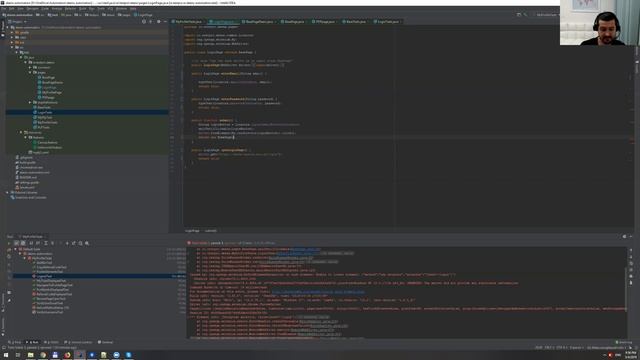This screenshot has height=360, width=640.
Task: Collapse all test results icon
Action: (52, 243)
